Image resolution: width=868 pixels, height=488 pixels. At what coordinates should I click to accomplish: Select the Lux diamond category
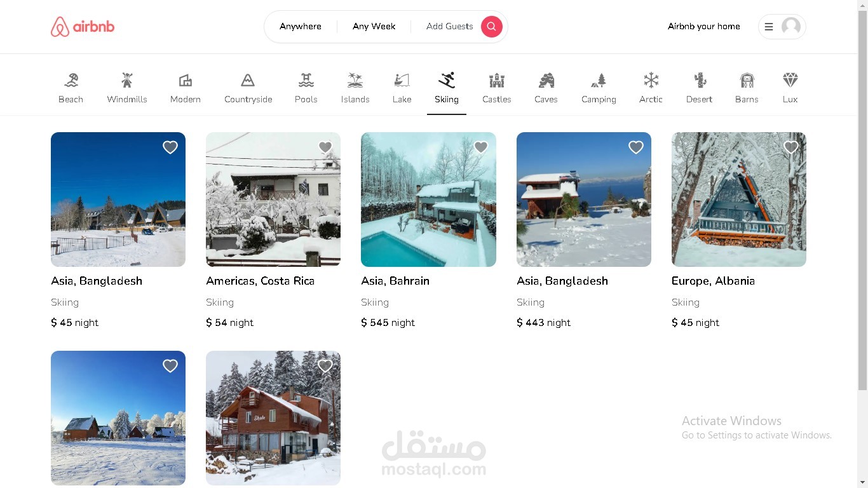(790, 80)
